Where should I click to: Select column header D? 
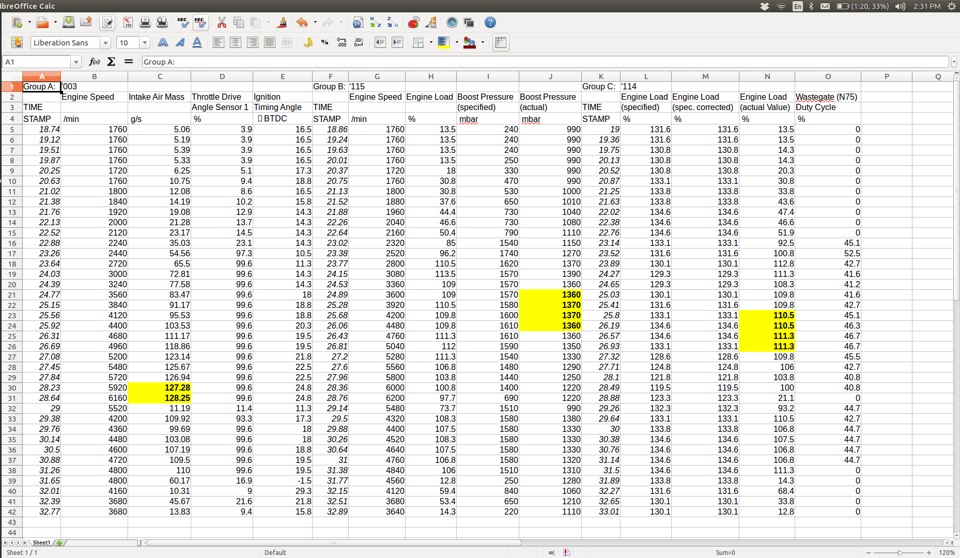(222, 77)
